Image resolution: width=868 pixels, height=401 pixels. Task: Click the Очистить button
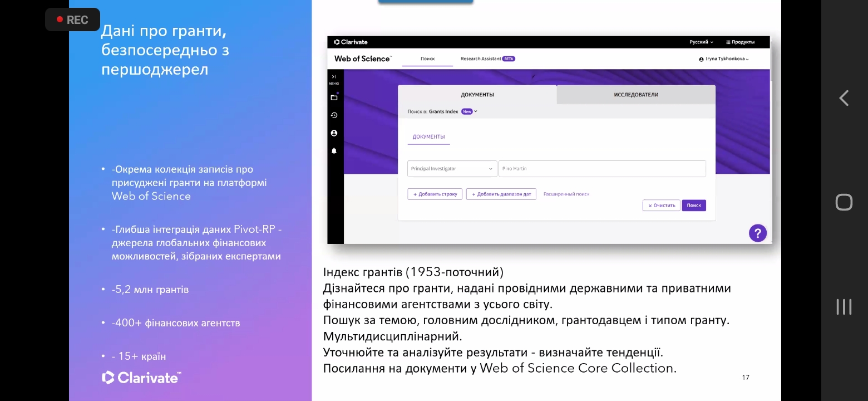[661, 205]
